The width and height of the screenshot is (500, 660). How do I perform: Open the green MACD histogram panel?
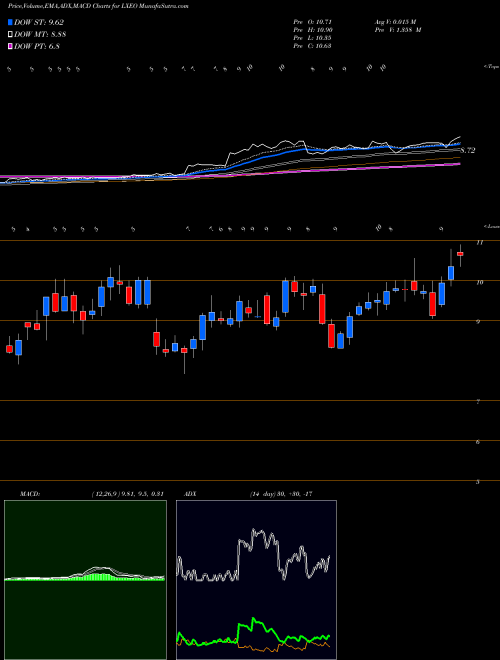(85, 580)
